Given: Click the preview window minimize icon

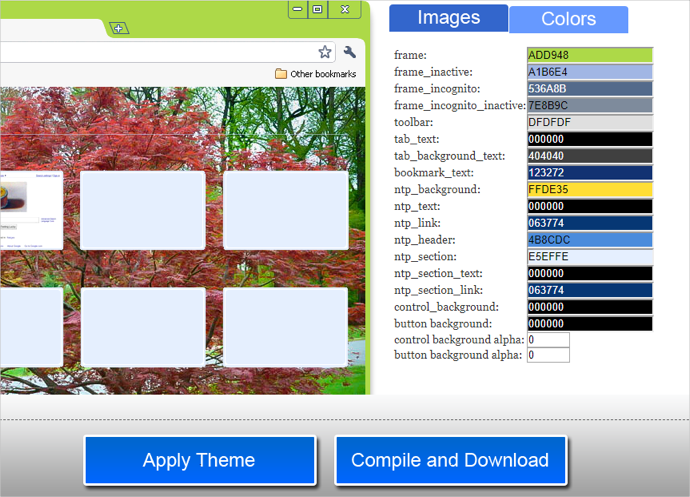Looking at the screenshot, I should point(298,9).
